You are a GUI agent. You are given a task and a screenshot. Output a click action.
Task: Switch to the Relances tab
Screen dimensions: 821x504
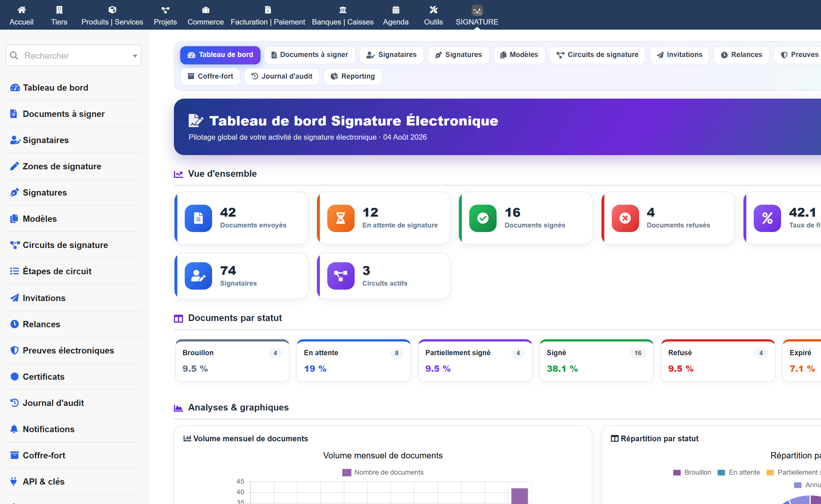(741, 55)
